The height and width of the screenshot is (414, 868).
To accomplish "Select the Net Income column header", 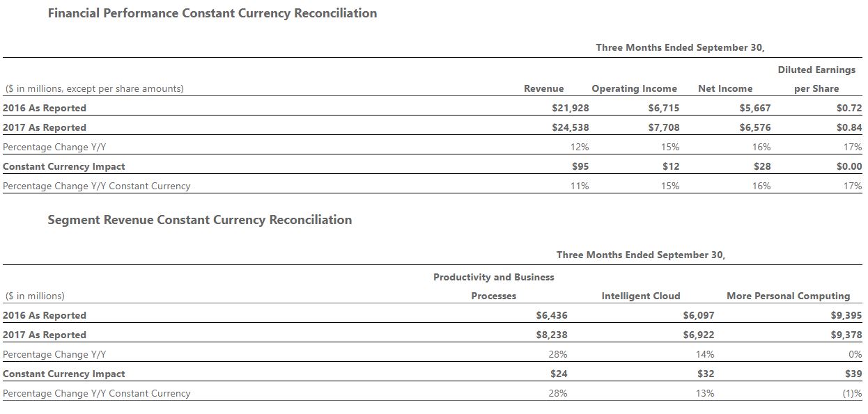I will tap(725, 88).
